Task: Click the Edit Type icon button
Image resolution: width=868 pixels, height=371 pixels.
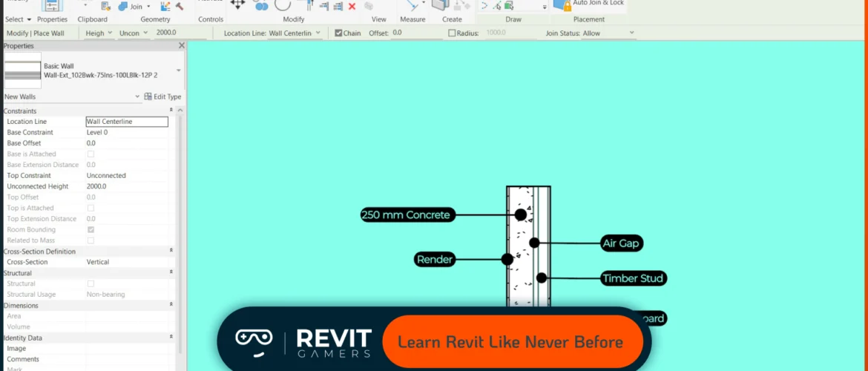Action: pos(148,96)
